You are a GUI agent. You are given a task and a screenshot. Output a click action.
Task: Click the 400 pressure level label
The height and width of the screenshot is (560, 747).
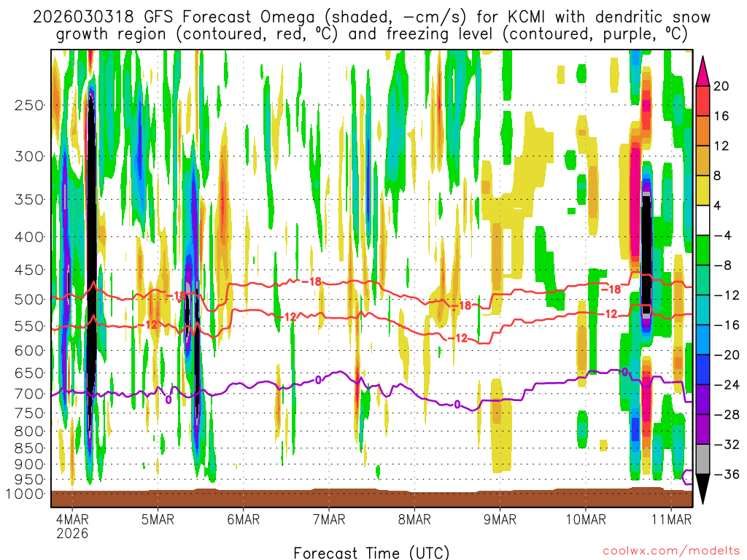(x=29, y=237)
